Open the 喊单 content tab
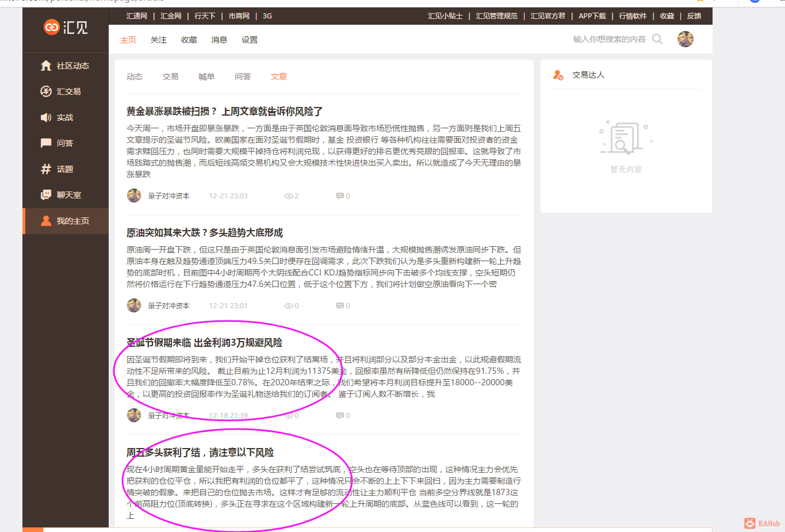 point(206,76)
